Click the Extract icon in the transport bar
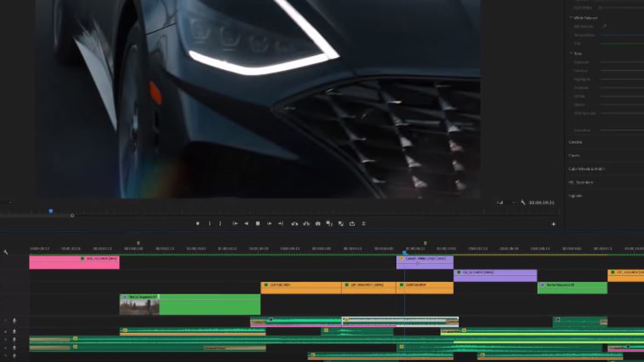The height and width of the screenshot is (362, 644). point(306,223)
